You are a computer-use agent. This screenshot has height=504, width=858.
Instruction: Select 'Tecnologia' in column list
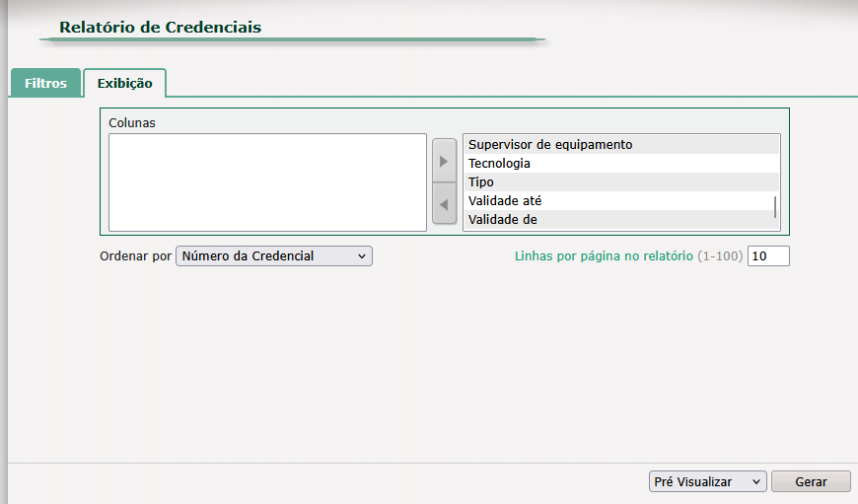621,163
